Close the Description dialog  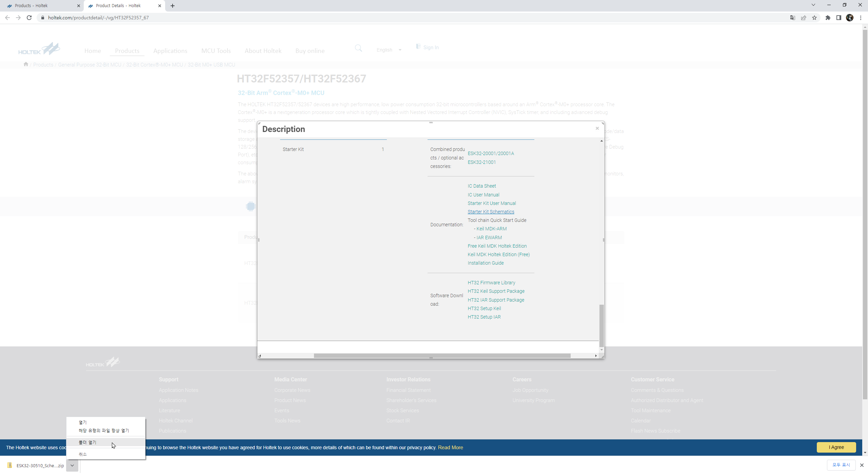click(597, 128)
